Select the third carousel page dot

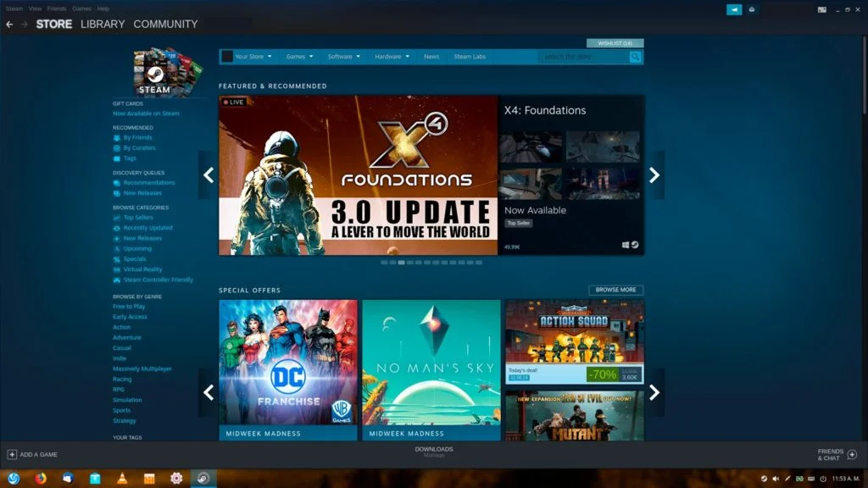(x=401, y=263)
